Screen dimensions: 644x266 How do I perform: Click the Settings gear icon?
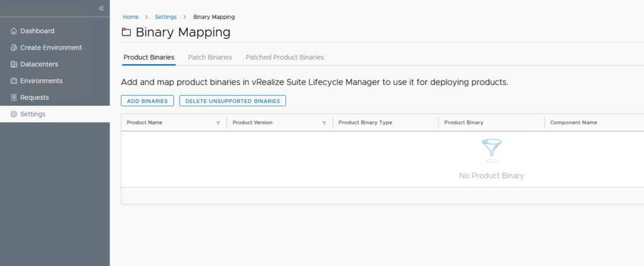(x=14, y=114)
